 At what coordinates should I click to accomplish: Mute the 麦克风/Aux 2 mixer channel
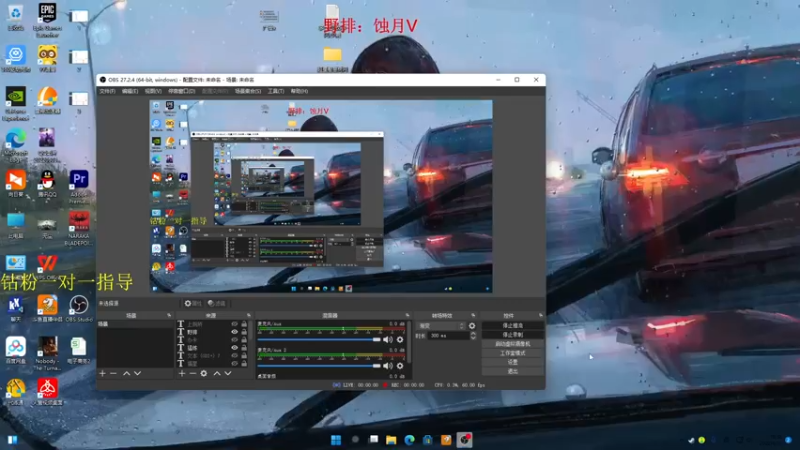(388, 366)
